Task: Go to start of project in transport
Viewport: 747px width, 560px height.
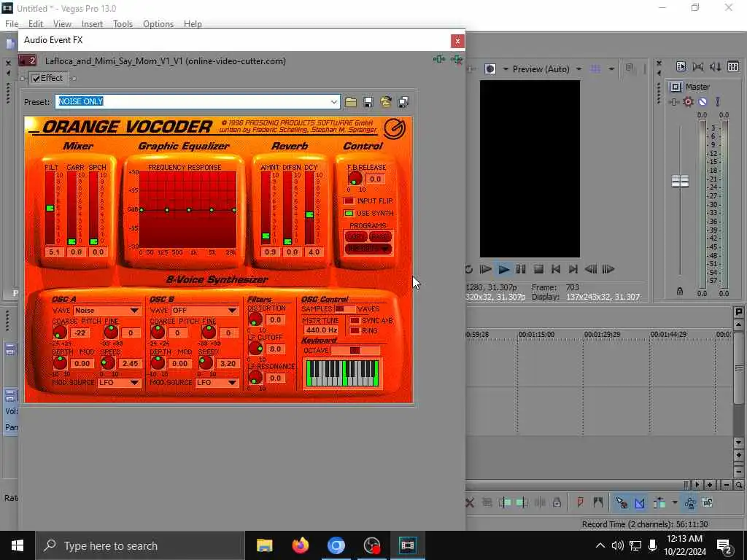Action: coord(555,270)
